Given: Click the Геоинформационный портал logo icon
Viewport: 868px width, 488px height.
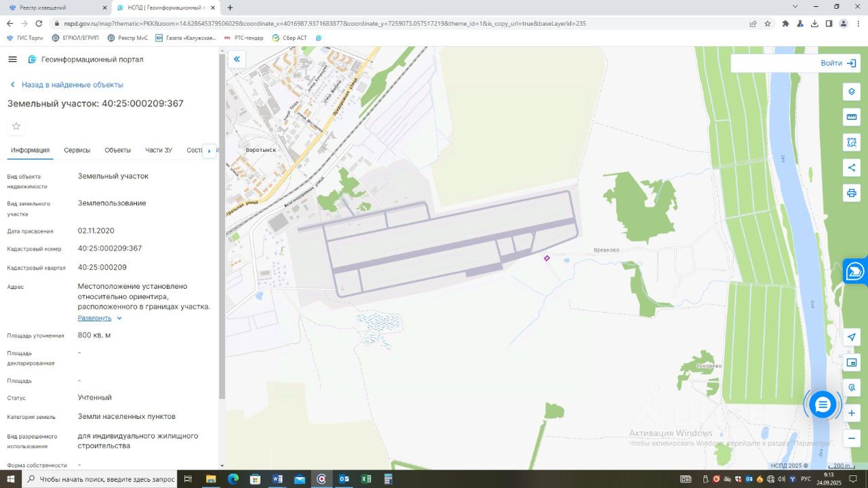Looking at the screenshot, I should (32, 59).
